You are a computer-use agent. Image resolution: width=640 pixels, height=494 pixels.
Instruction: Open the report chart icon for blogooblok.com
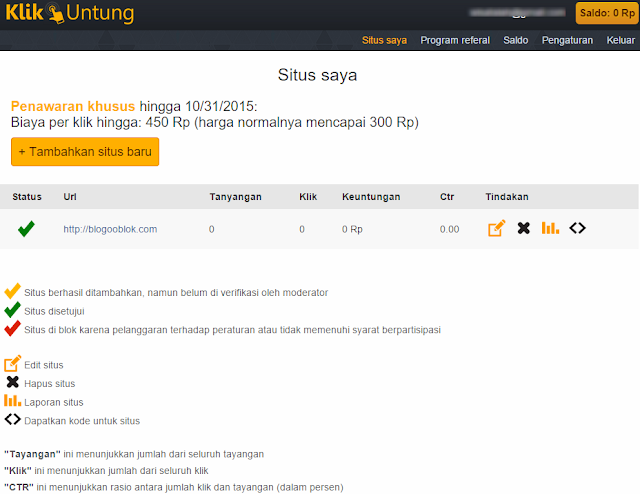pyautogui.click(x=550, y=228)
